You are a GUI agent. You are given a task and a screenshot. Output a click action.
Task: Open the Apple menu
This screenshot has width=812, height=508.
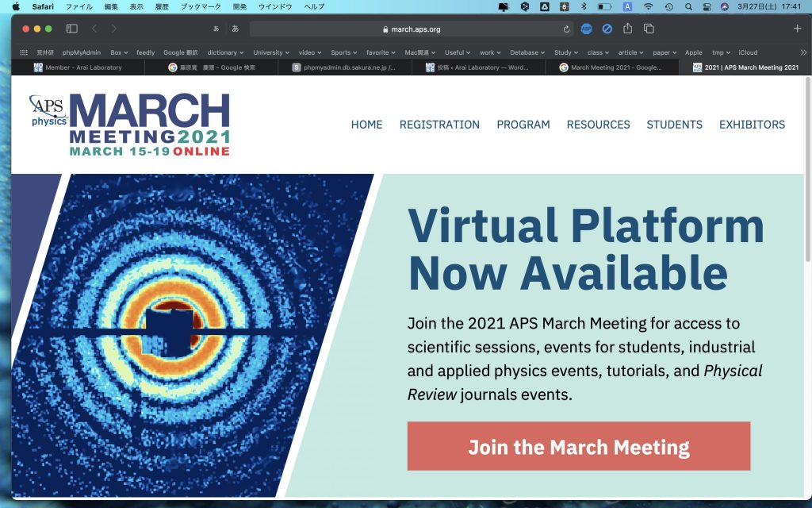[16, 6]
